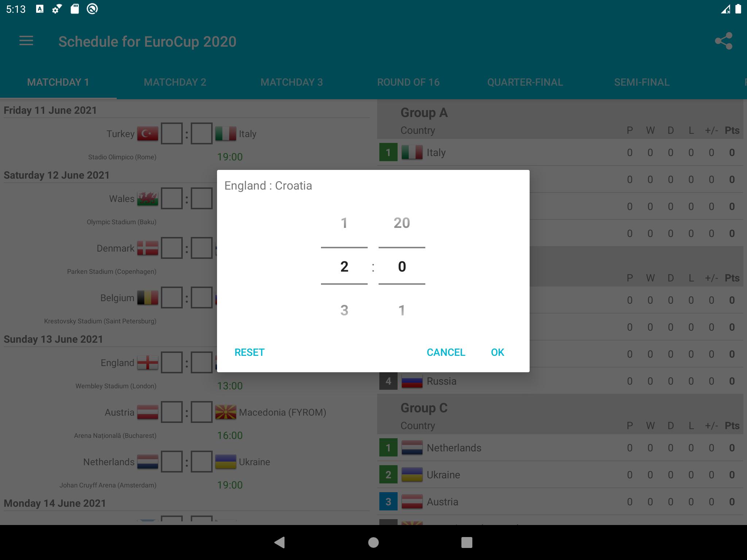
Task: Click the share icon top right
Action: tap(724, 41)
